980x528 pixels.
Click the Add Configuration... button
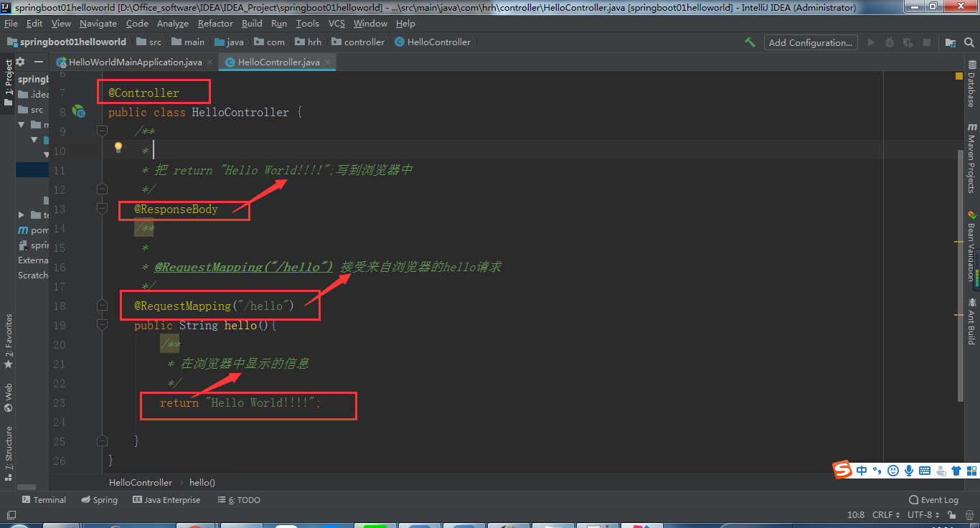tap(811, 42)
